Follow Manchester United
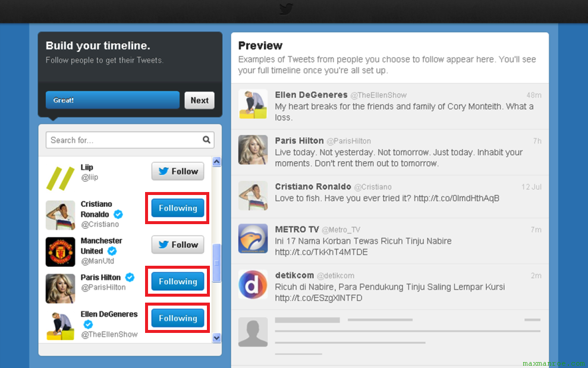 (177, 244)
